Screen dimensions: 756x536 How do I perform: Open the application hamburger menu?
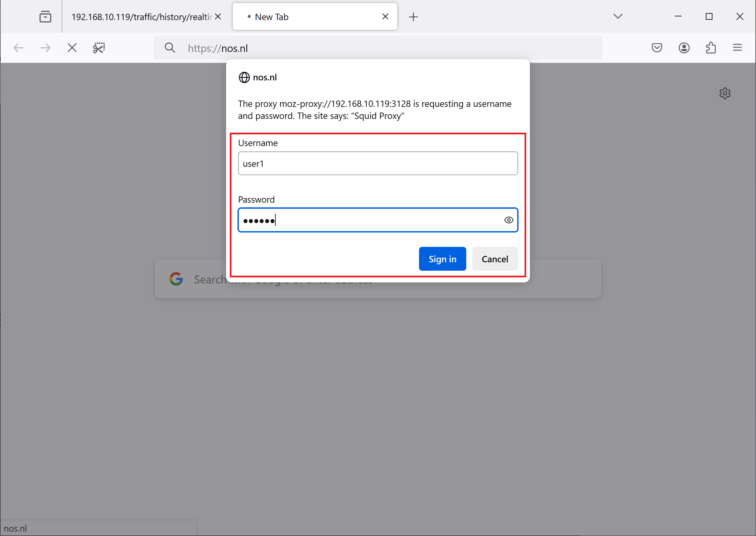(737, 48)
